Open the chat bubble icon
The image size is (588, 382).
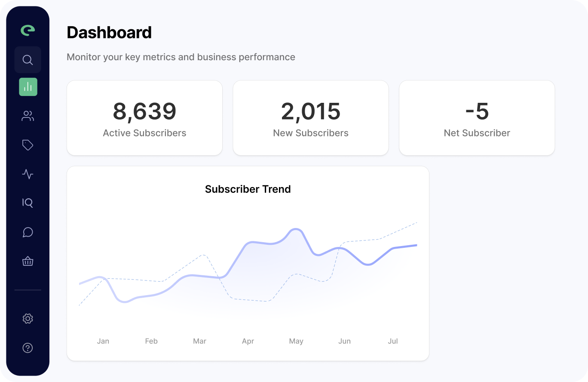click(28, 232)
